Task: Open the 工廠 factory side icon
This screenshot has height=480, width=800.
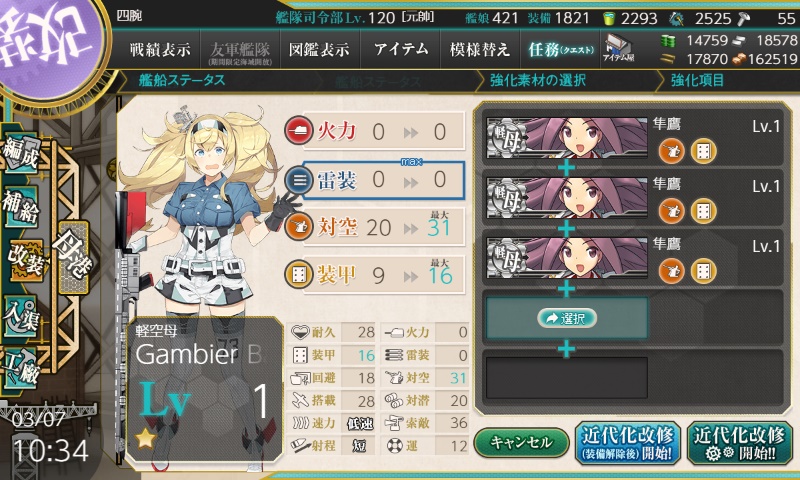Action: coord(20,368)
